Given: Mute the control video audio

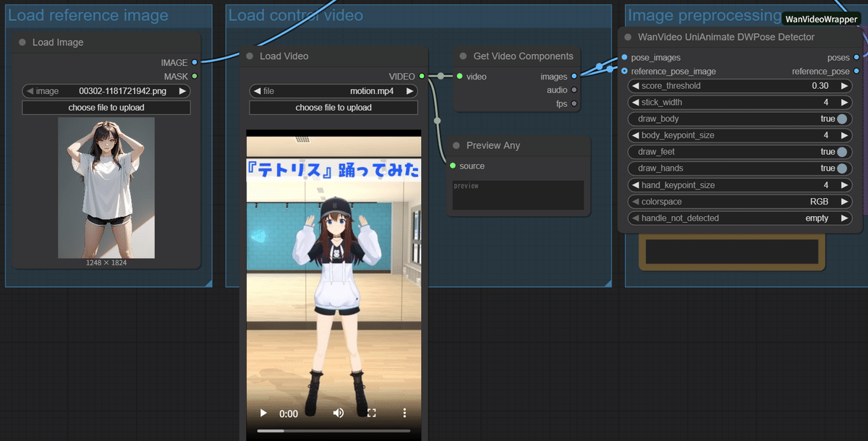Looking at the screenshot, I should click(338, 413).
